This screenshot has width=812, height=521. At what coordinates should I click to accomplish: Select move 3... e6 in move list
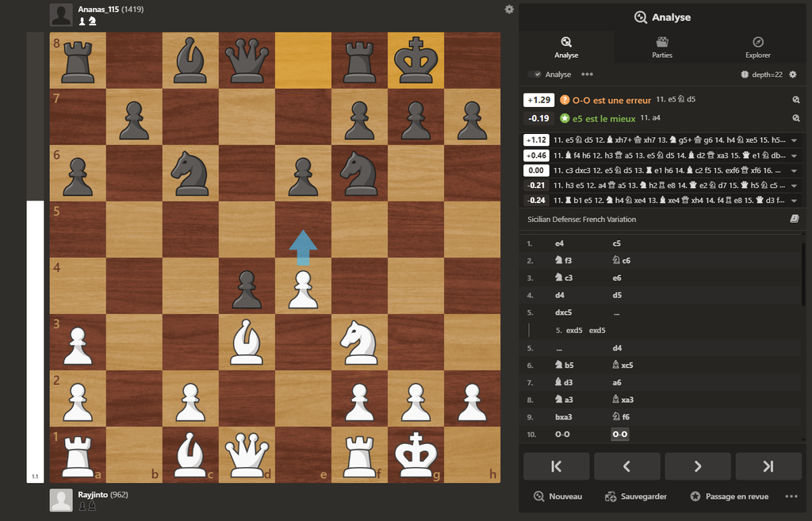pyautogui.click(x=616, y=278)
